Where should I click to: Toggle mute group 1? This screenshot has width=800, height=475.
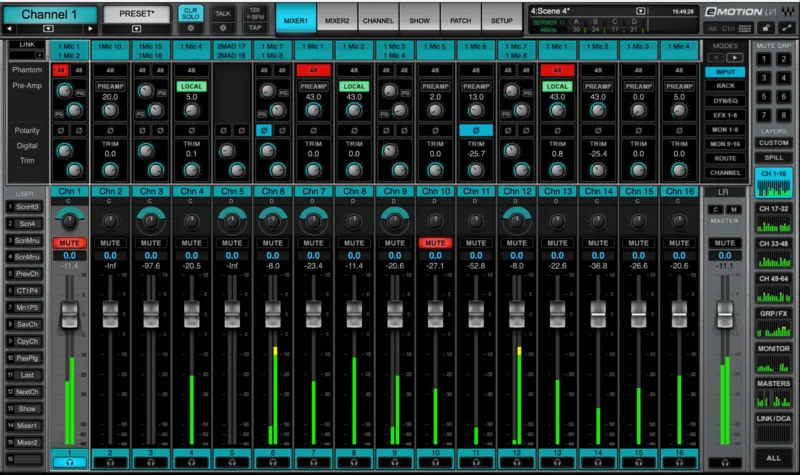coord(764,59)
